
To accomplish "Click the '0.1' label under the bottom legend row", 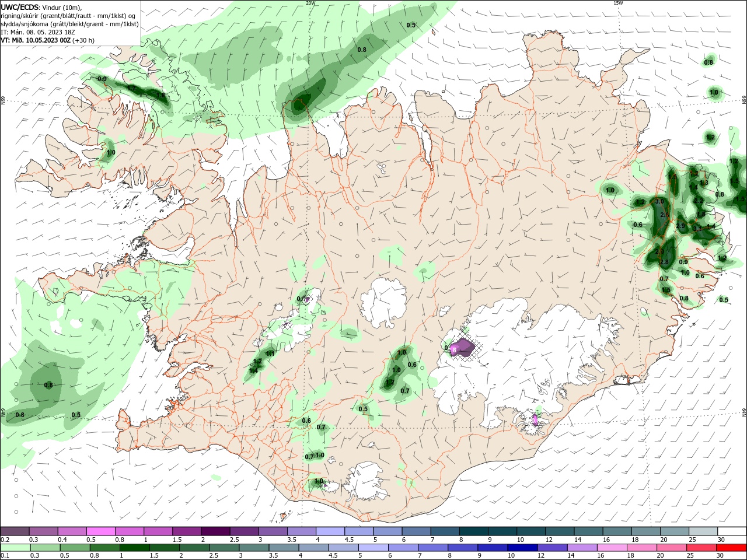I will click(5, 556).
